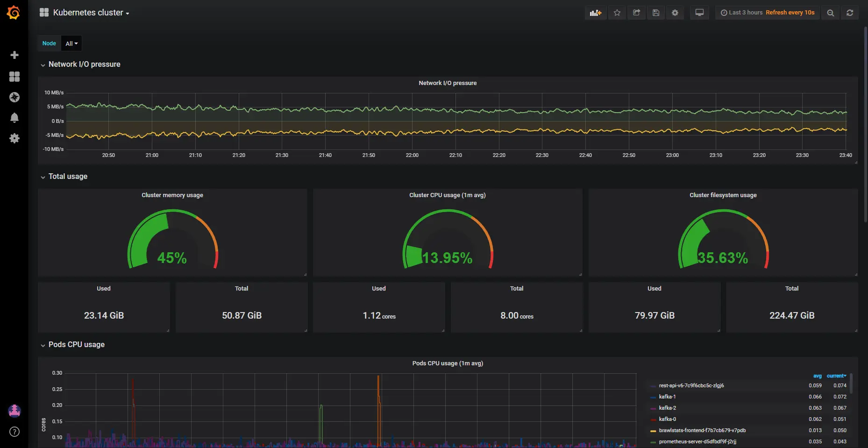The height and width of the screenshot is (448, 868).
Task: Open the Cluster filesystem usage panel title menu
Action: click(723, 195)
